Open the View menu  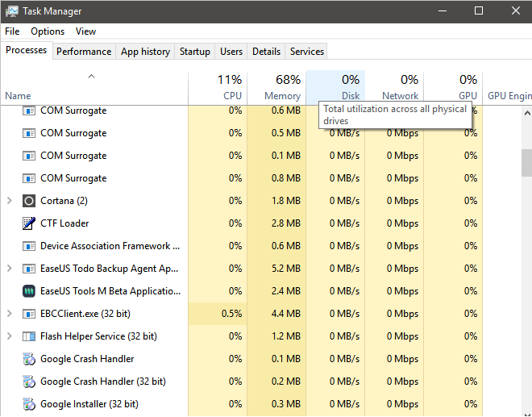pos(85,31)
